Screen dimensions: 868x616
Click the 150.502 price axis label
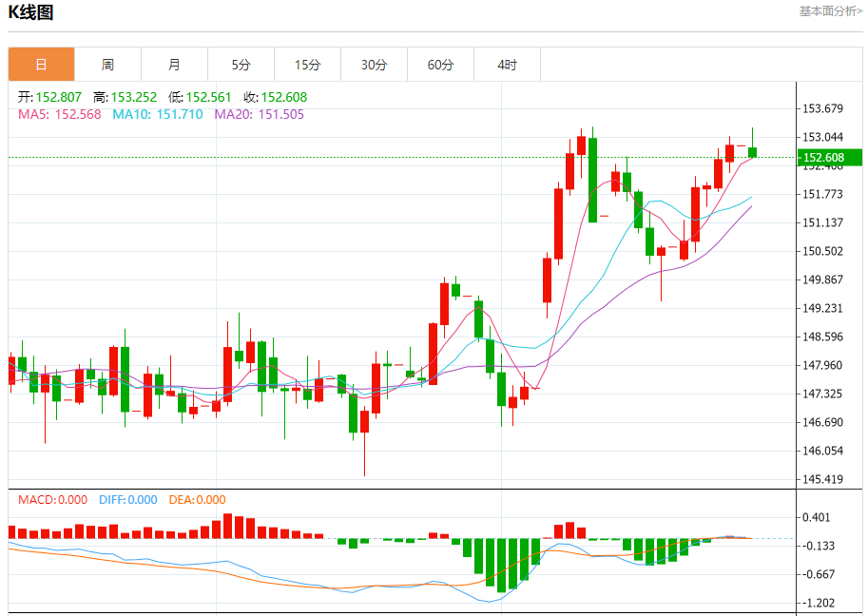(x=822, y=251)
